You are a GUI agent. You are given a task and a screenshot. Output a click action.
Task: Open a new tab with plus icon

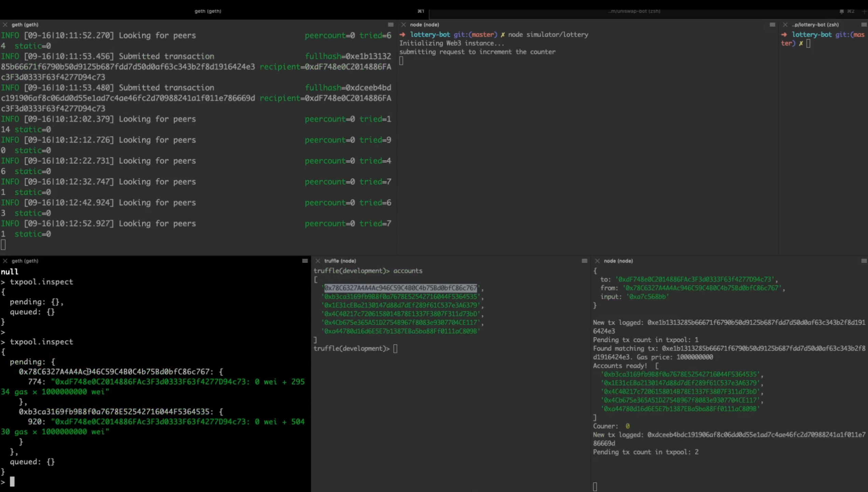coord(864,11)
